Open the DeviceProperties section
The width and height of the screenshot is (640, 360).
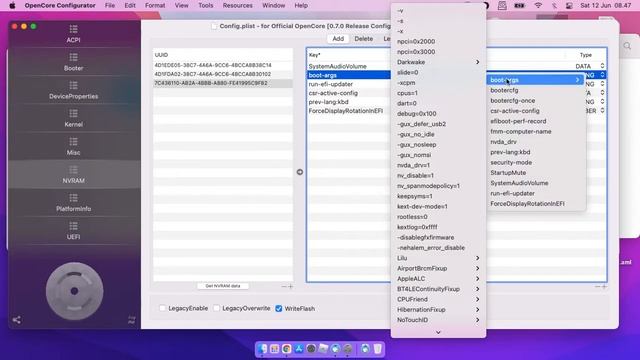tap(73, 90)
